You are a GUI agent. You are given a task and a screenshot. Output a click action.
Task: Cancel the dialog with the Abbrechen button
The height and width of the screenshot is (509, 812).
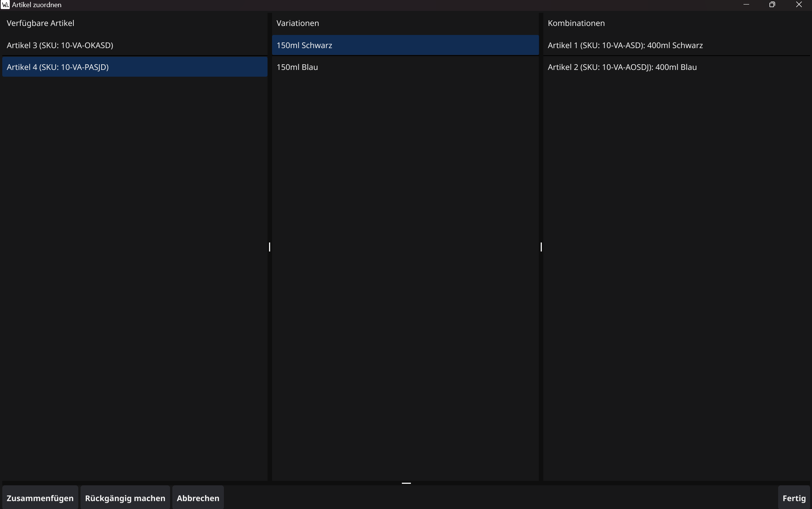198,497
